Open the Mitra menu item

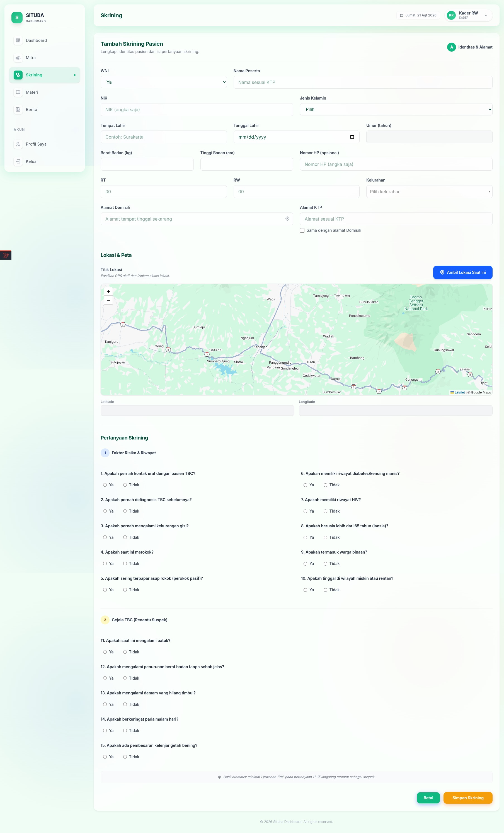[x=45, y=58]
